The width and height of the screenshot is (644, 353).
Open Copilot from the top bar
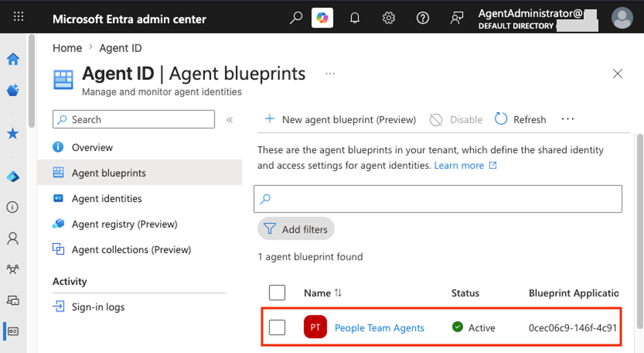point(322,18)
